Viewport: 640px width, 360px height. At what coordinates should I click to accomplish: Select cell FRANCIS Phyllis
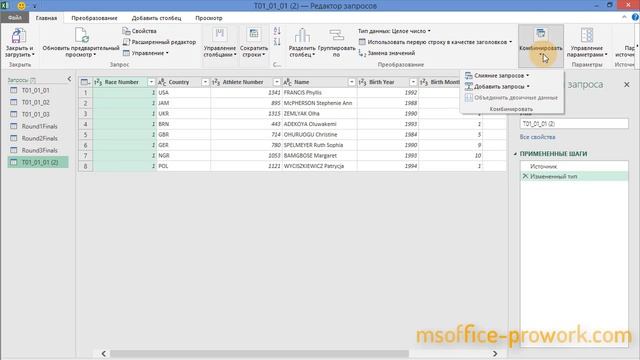(x=319, y=93)
